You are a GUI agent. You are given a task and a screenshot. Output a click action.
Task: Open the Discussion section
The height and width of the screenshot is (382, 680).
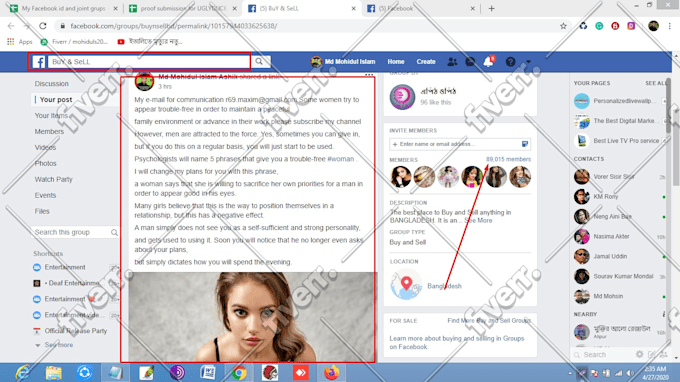[52, 84]
